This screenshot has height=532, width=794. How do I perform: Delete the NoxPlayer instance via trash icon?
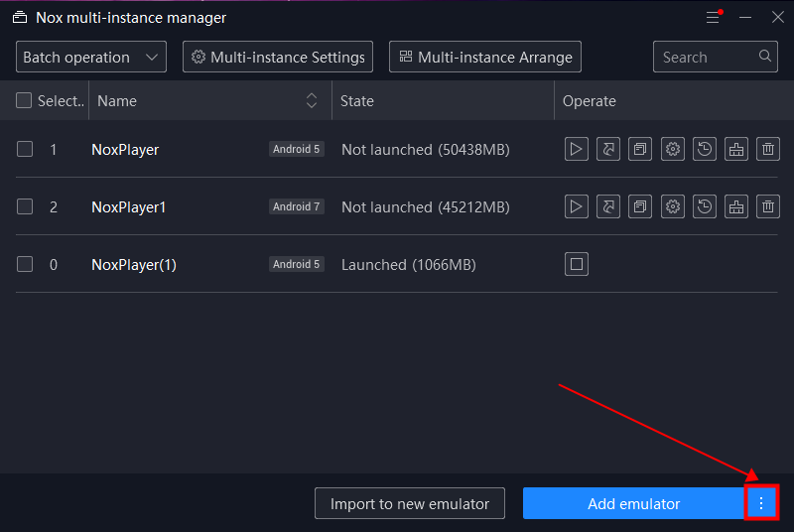768,150
